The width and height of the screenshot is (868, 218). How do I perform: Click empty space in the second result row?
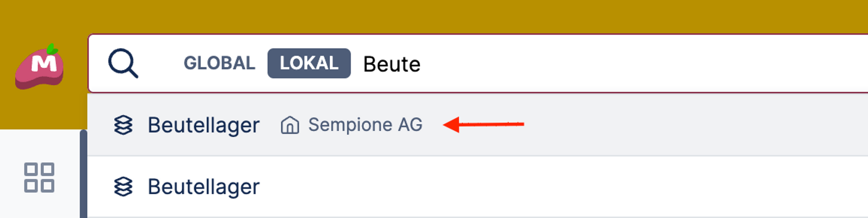[x=564, y=187]
